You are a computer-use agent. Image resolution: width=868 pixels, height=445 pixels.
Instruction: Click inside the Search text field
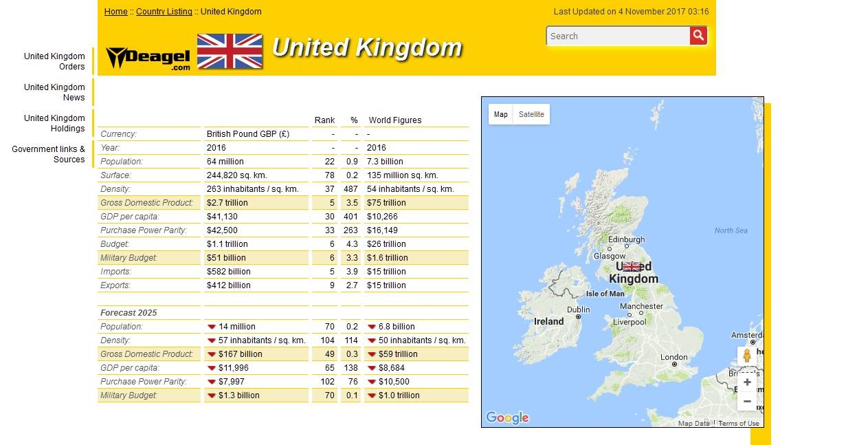point(617,36)
